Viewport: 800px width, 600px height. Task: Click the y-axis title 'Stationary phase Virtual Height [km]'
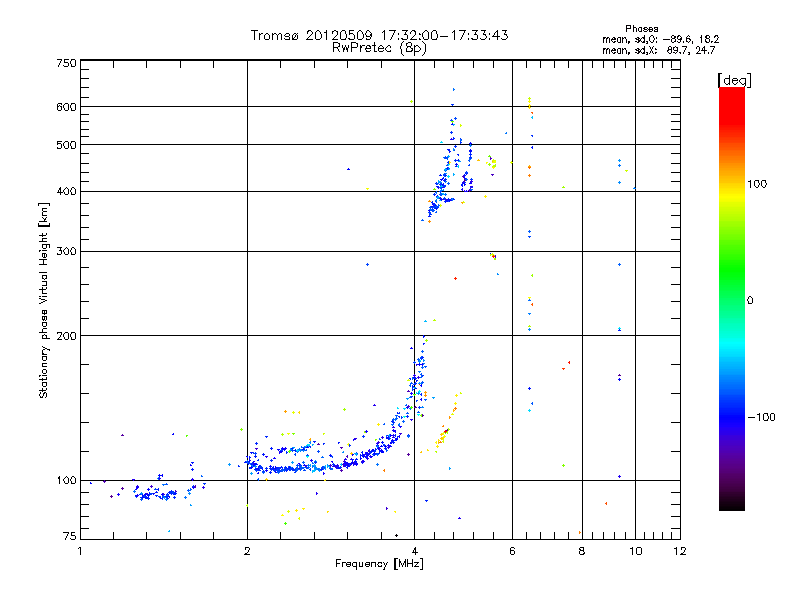(x=43, y=300)
